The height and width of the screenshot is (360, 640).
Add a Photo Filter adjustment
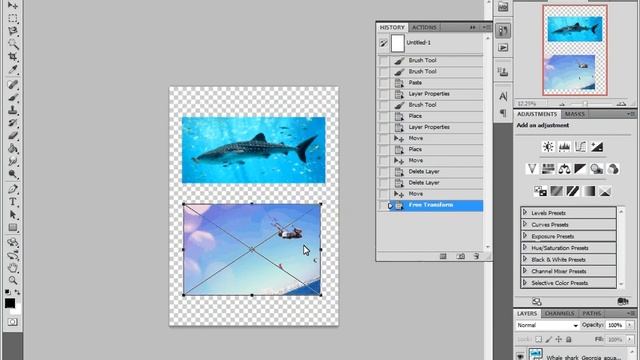click(x=597, y=169)
